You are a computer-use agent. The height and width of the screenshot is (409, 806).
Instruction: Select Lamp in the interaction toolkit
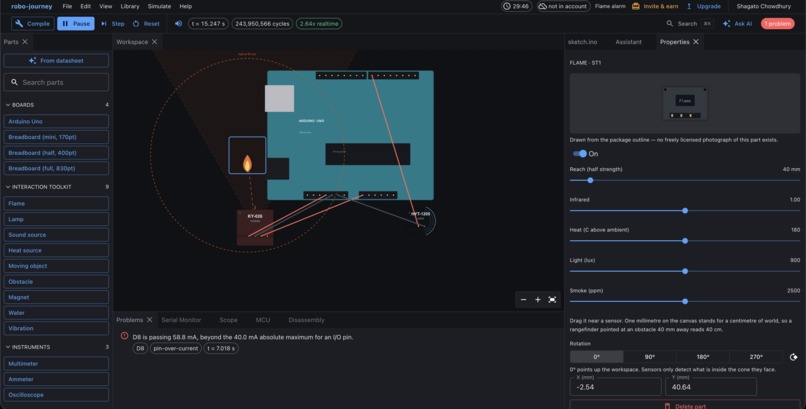tap(56, 219)
